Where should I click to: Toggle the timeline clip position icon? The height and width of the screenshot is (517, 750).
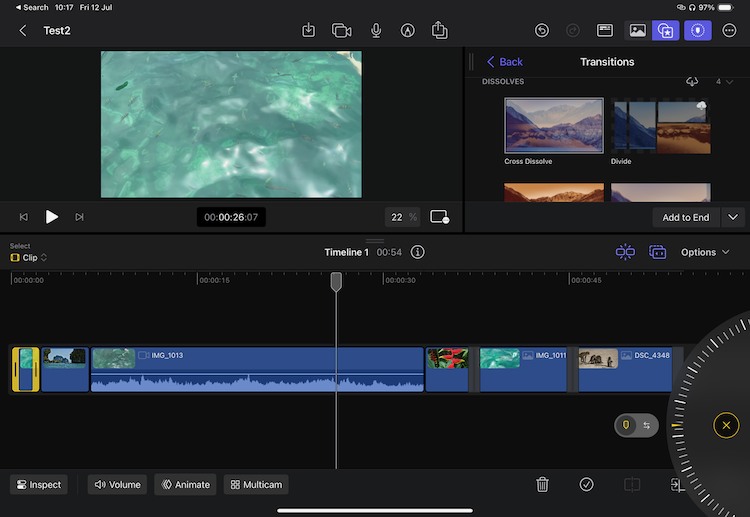coord(657,252)
